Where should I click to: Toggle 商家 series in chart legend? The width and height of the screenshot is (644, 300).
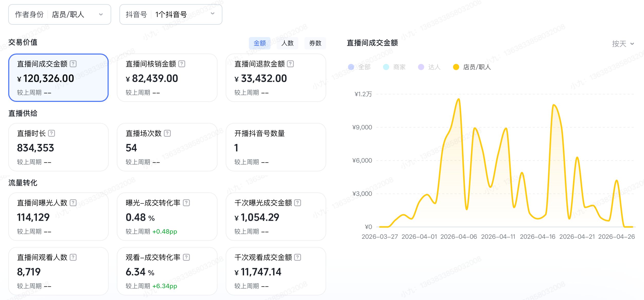(394, 67)
